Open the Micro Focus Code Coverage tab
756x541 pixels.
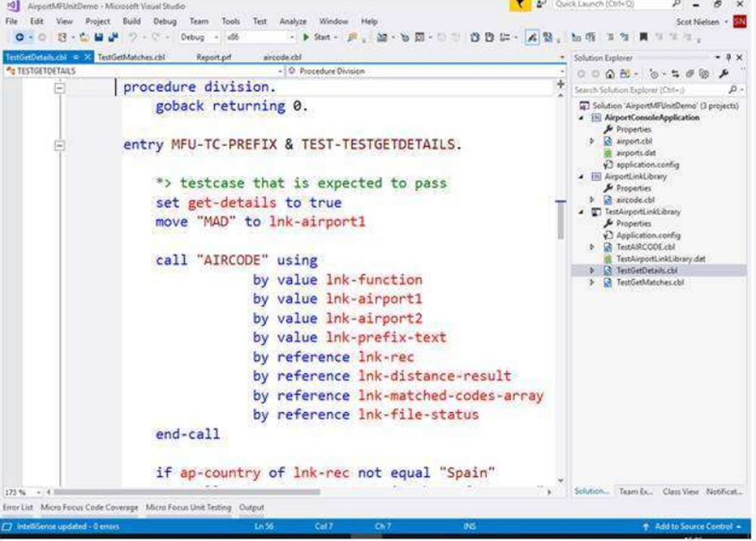(x=89, y=507)
